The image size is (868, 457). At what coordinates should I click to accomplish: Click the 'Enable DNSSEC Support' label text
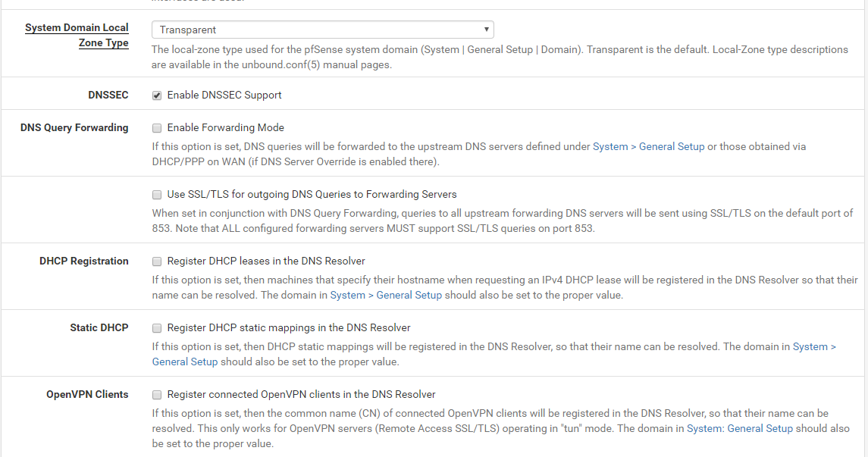[224, 95]
